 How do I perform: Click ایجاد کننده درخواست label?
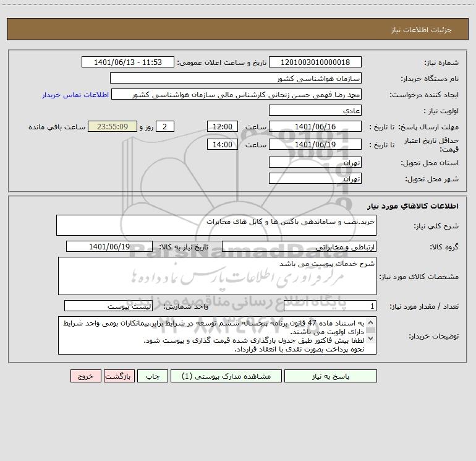coord(424,95)
